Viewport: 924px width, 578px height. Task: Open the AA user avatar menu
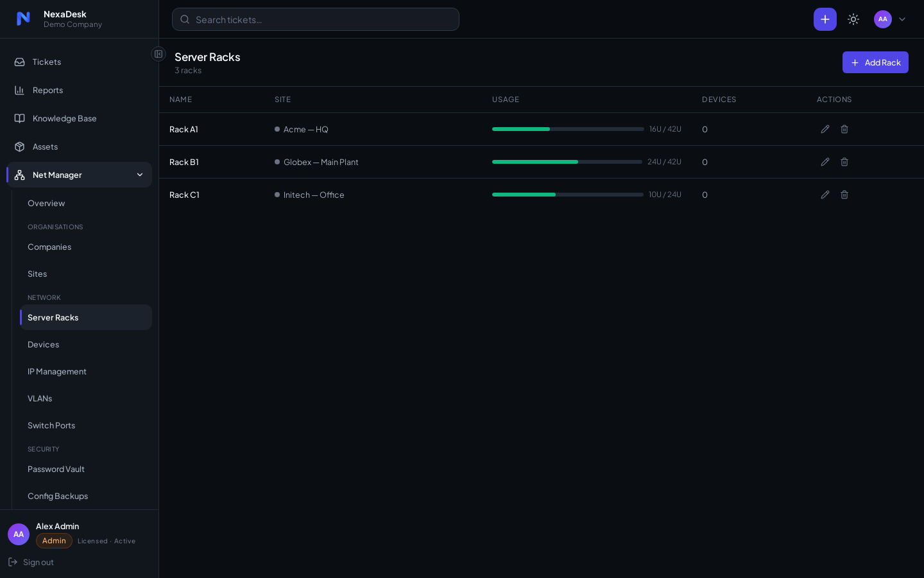[883, 19]
